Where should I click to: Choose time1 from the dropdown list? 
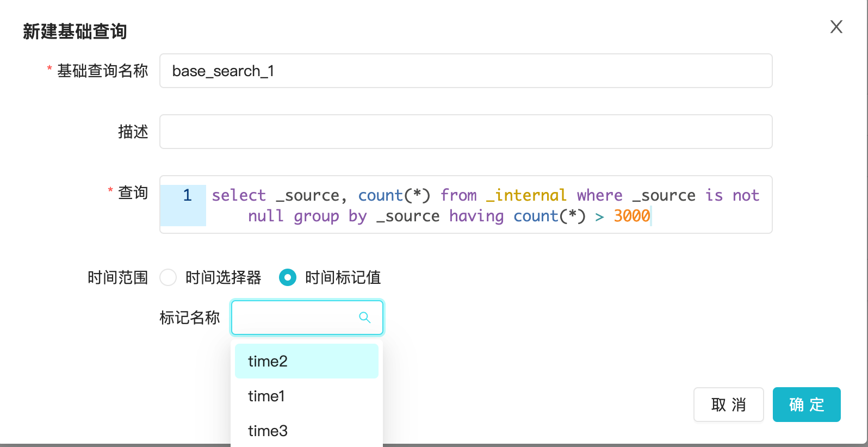[307, 396]
